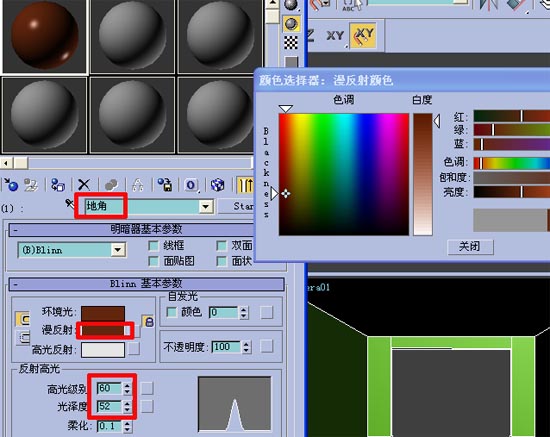Click 关闭 button in color selector

[470, 247]
